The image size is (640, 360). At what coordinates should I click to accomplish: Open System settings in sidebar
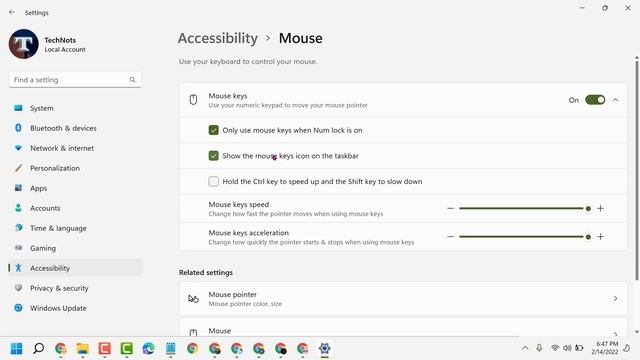75,108
